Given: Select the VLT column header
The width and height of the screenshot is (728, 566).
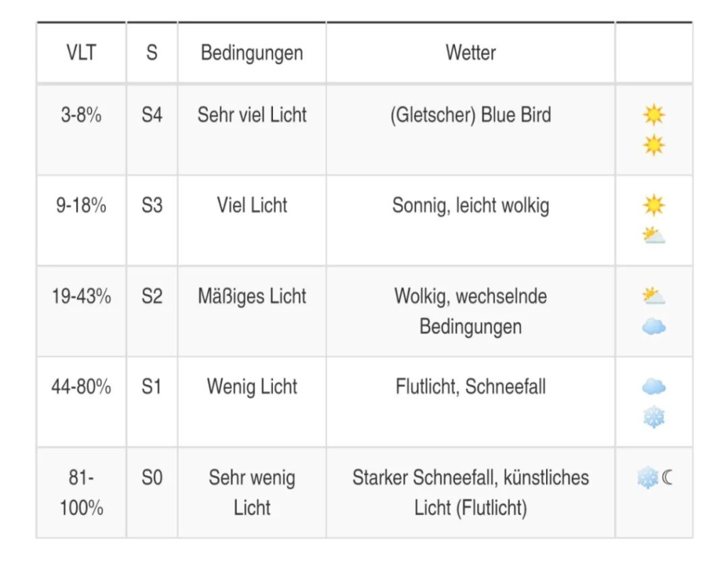Looking at the screenshot, I should [x=81, y=53].
